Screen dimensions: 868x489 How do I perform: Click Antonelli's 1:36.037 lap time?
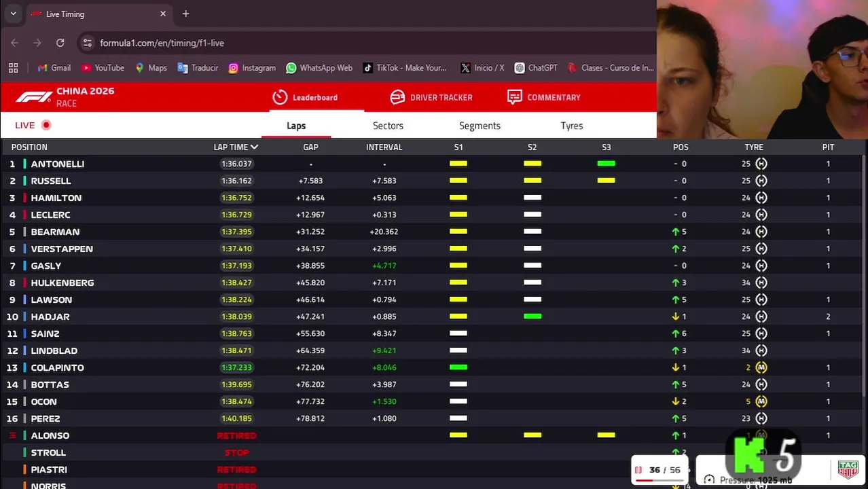tap(236, 164)
